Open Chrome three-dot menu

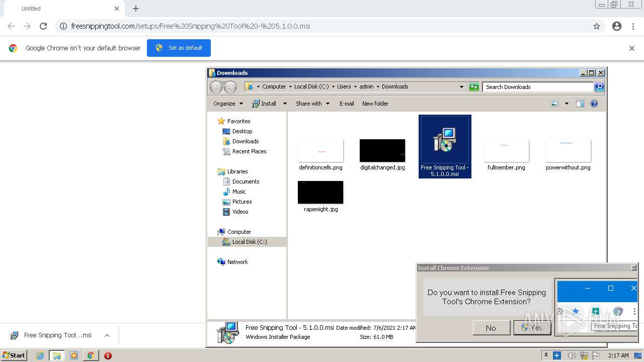point(633,26)
